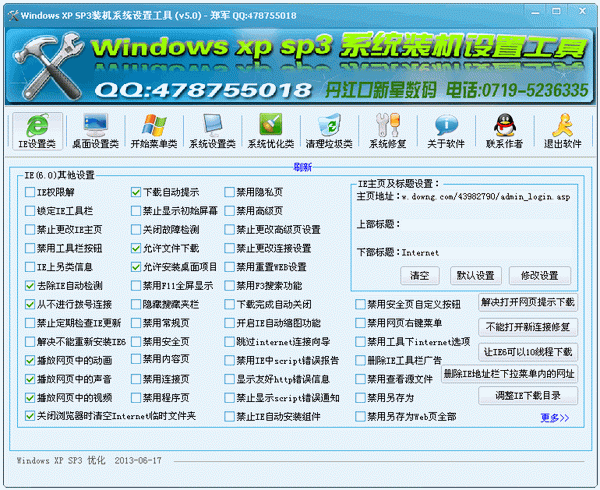The width and height of the screenshot is (600, 490).
Task: Click the 联系作者 QQ penguin icon
Action: 504,131
